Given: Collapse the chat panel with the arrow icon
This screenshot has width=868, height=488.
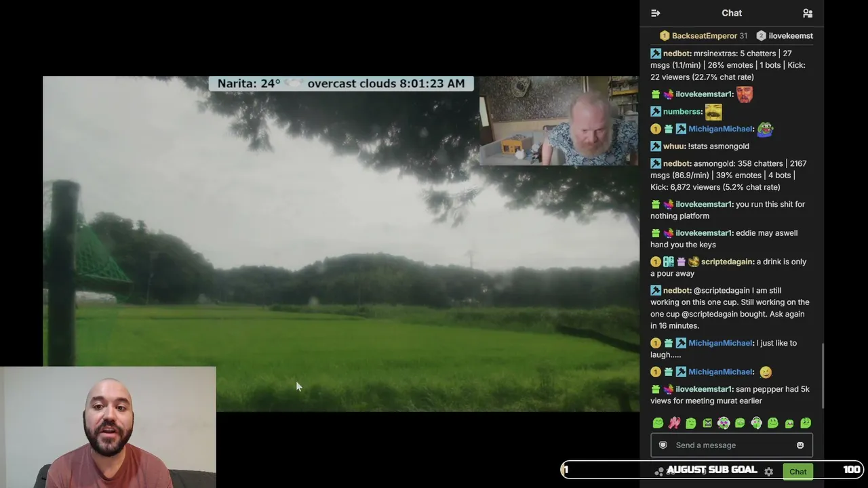Looking at the screenshot, I should coord(655,13).
